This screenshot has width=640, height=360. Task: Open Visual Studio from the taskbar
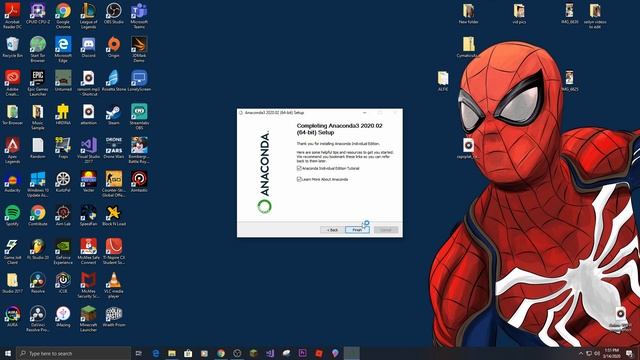[x=270, y=353]
